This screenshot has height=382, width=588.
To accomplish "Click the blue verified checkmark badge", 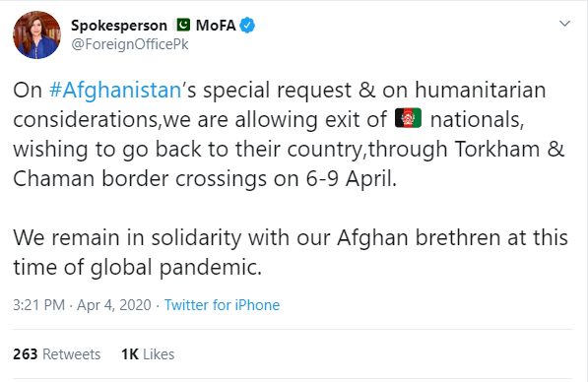I will click(x=247, y=26).
